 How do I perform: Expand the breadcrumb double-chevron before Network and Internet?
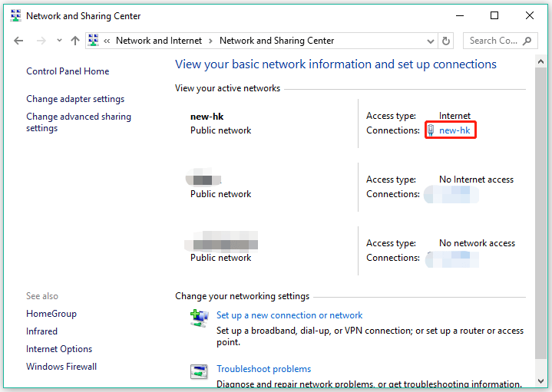(107, 41)
